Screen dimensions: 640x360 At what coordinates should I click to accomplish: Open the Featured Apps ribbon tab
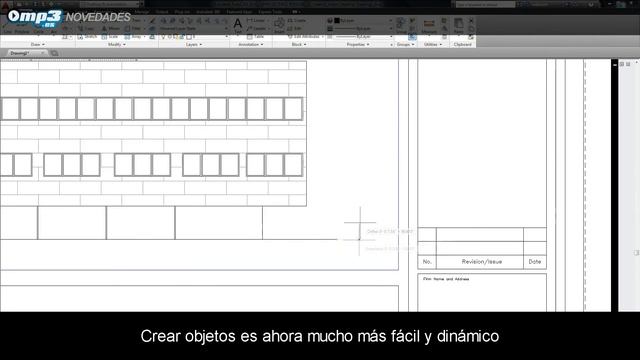[x=240, y=12]
